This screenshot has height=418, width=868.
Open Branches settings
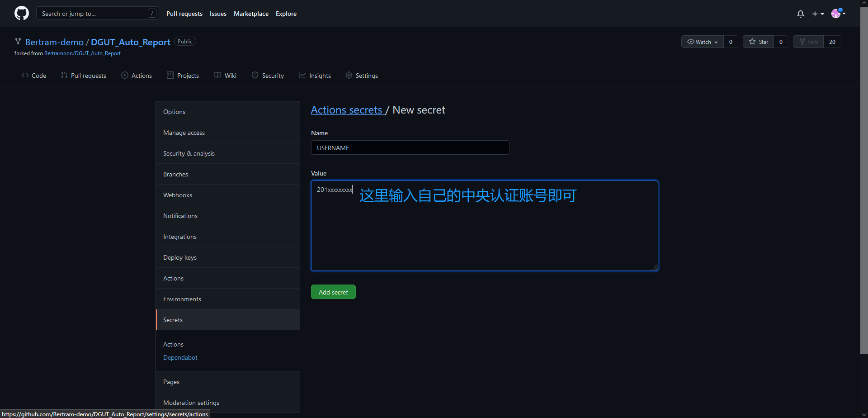point(228,174)
